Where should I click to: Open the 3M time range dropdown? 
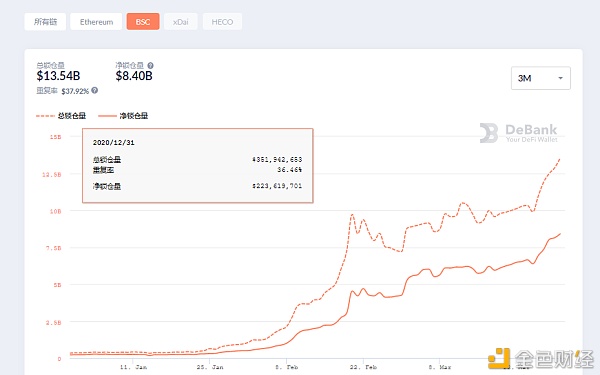coord(541,78)
